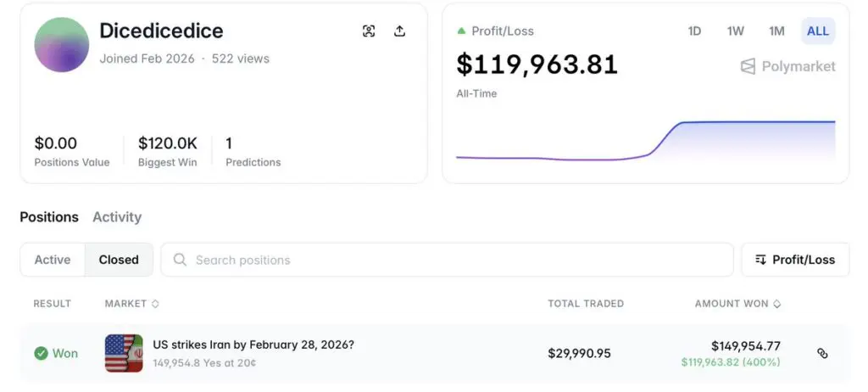Screen dimensions: 868x392
Task: Select the 1D time range
Action: [x=694, y=31]
